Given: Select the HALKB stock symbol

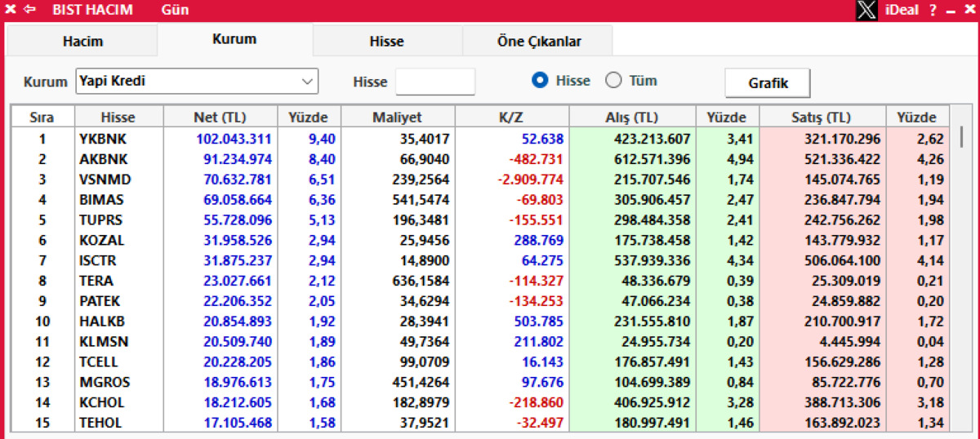Looking at the screenshot, I should (102, 321).
